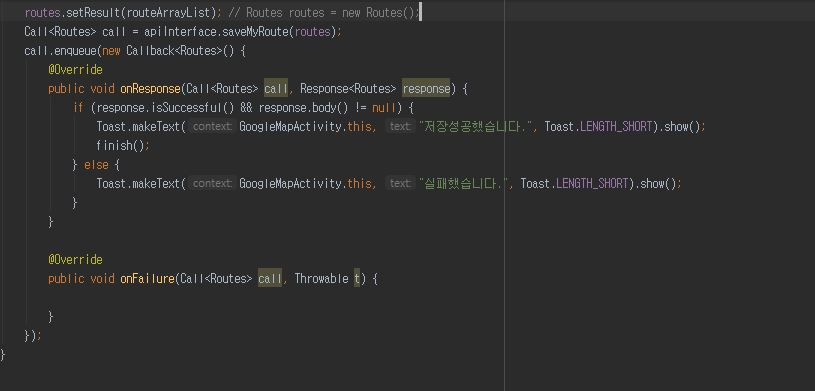
Task: Click the @Override annotation above onFailure
Action: tap(75, 259)
